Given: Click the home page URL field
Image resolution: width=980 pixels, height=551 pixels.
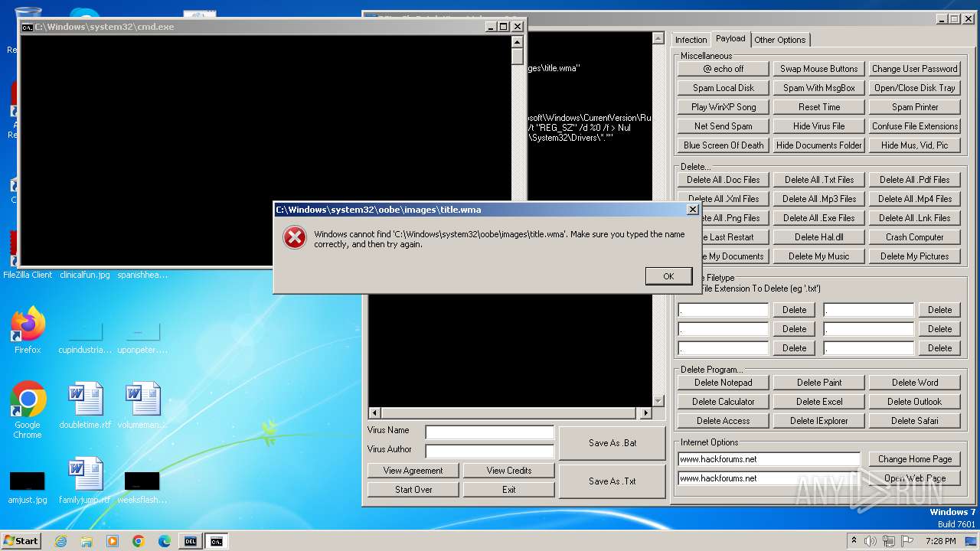Looking at the screenshot, I should coord(769,459).
